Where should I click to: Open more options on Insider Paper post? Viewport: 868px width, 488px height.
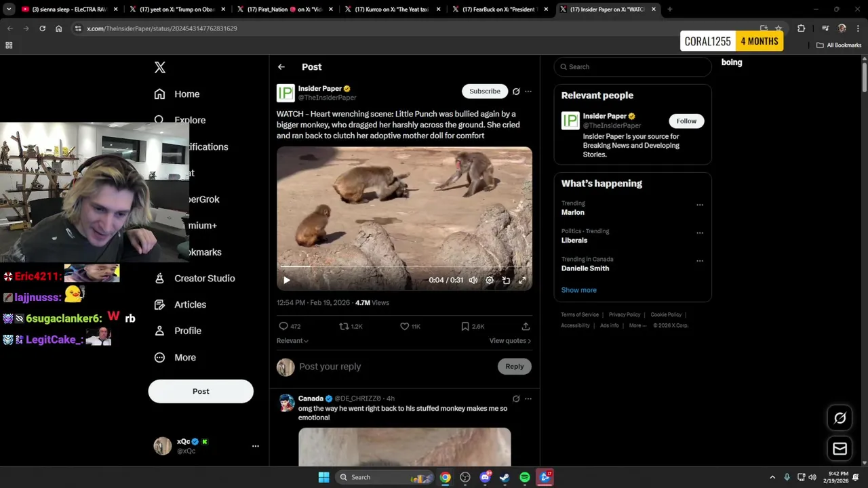point(528,91)
